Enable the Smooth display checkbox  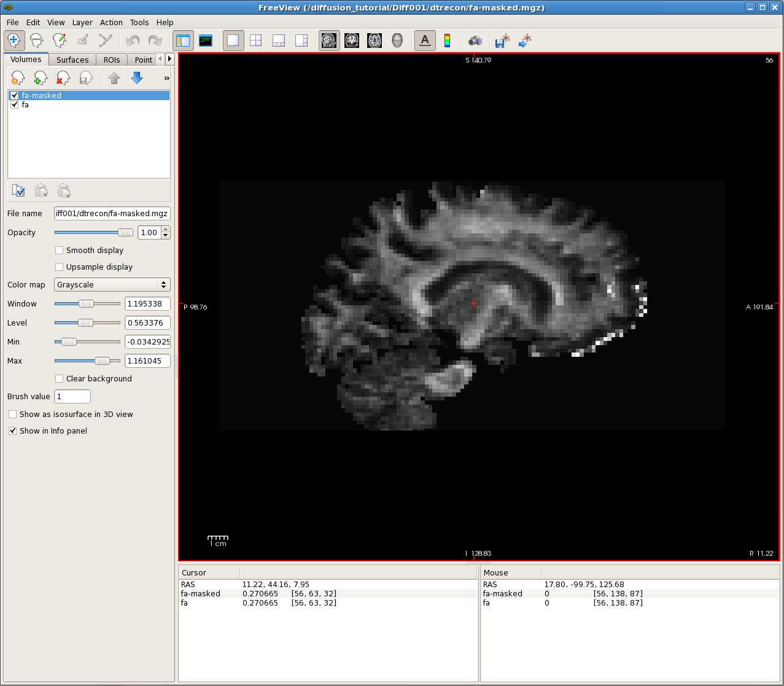click(60, 251)
